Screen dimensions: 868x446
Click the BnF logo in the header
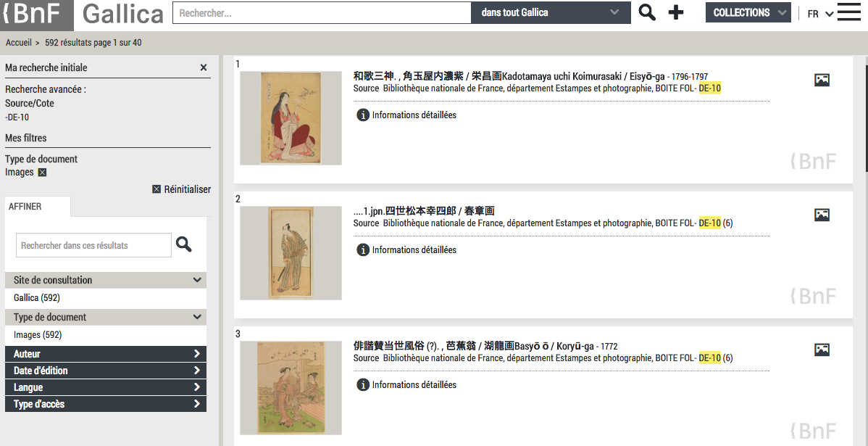click(x=36, y=14)
